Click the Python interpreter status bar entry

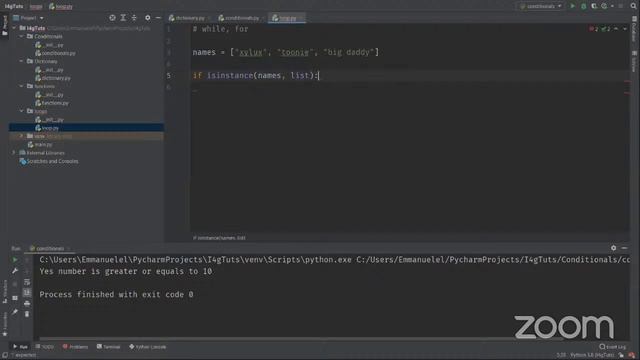(x=592, y=355)
